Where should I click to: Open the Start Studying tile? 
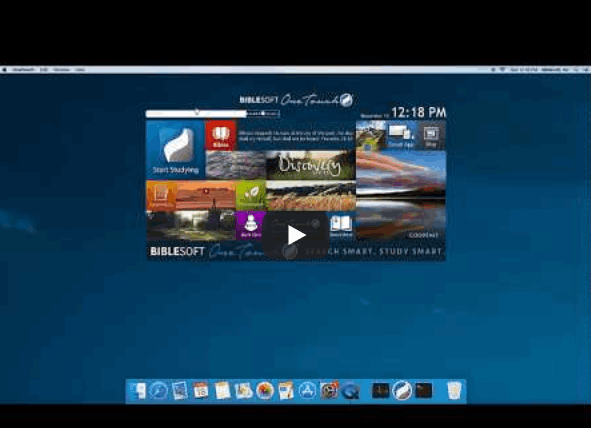pos(176,150)
